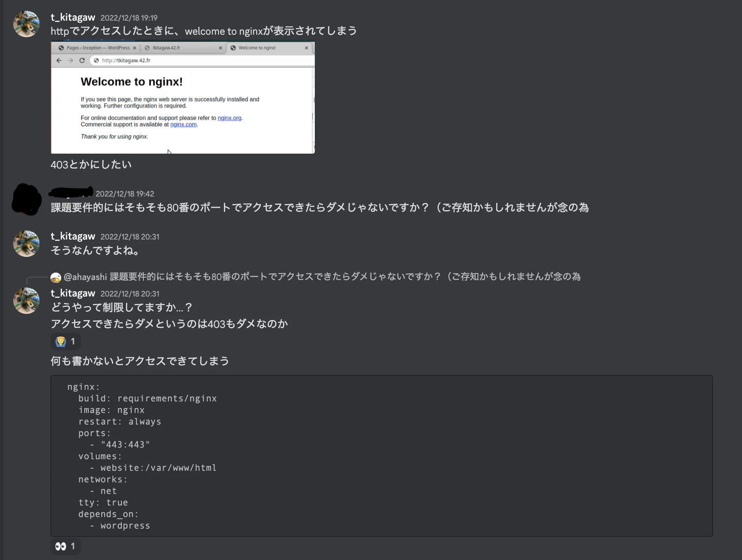This screenshot has height=560, width=742.
Task: Click the message '403とかにしたい'
Action: pyautogui.click(x=91, y=165)
